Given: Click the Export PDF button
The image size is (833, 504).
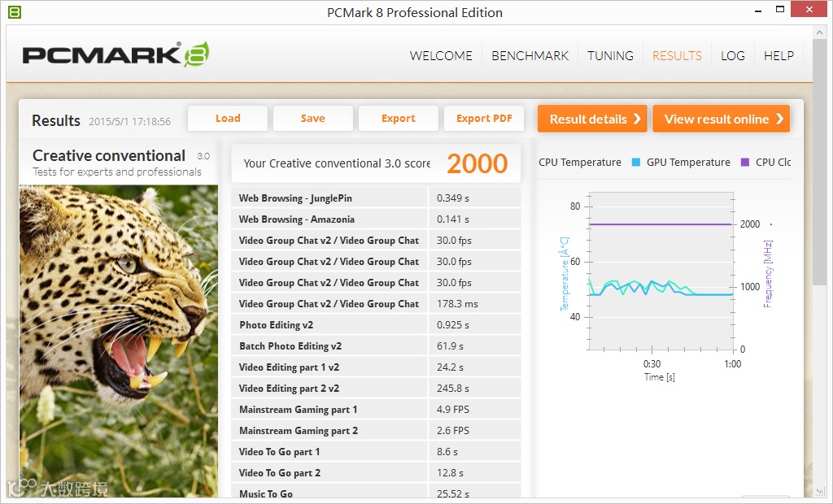Looking at the screenshot, I should (484, 119).
